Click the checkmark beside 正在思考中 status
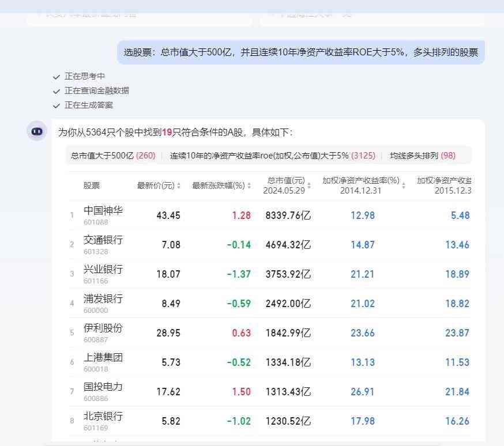Screen dimensions: 504x446 tap(56, 76)
